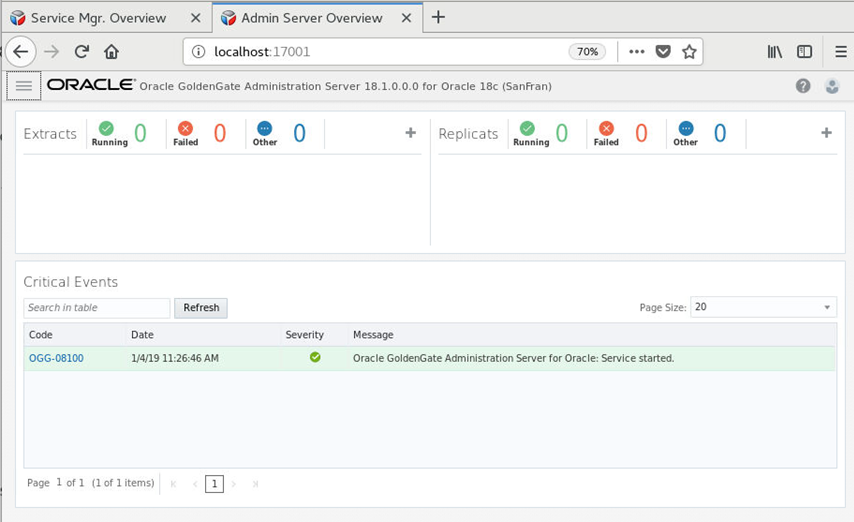Screen dimensions: 854x522
Task: Go to next page of events
Action: [234, 483]
